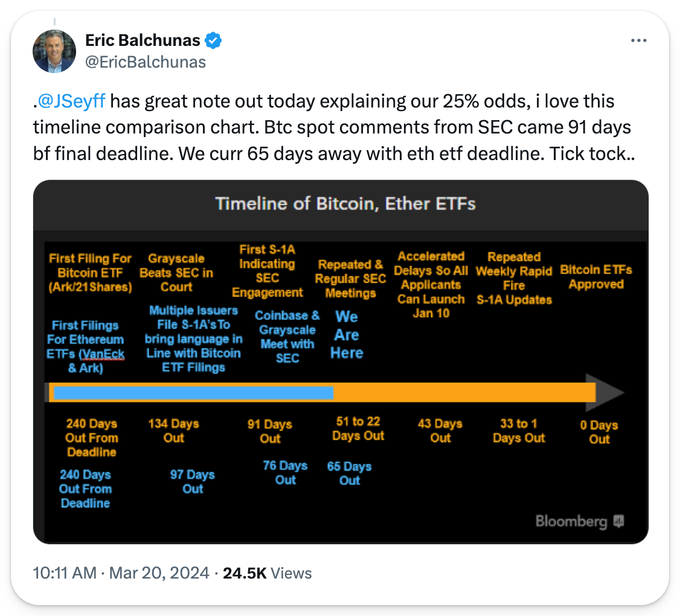This screenshot has height=616, width=680.
Task: Click the @EricBalchunas handle
Action: (x=146, y=62)
